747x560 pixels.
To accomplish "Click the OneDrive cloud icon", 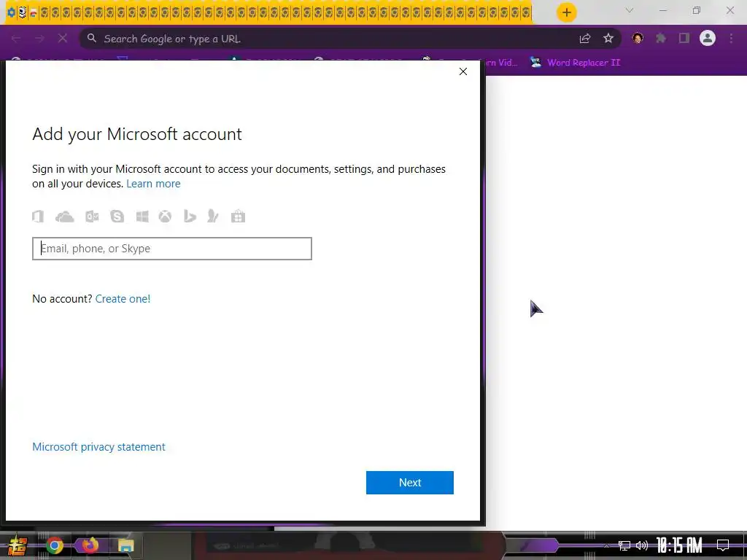I will (65, 217).
